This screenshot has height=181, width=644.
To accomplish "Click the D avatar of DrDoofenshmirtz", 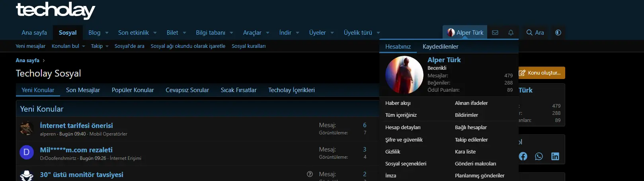I will pyautogui.click(x=27, y=152).
